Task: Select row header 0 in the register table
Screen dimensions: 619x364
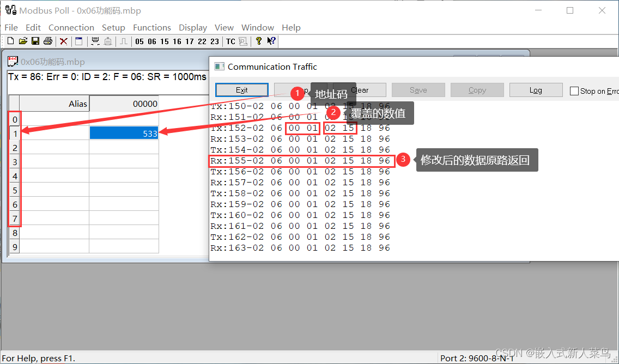Action: pos(15,119)
